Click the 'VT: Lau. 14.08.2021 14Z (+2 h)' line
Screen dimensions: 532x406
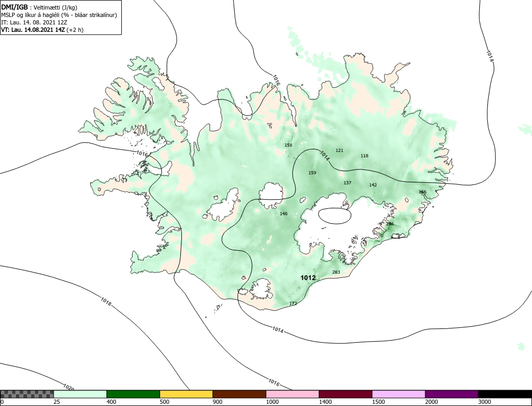click(x=42, y=29)
